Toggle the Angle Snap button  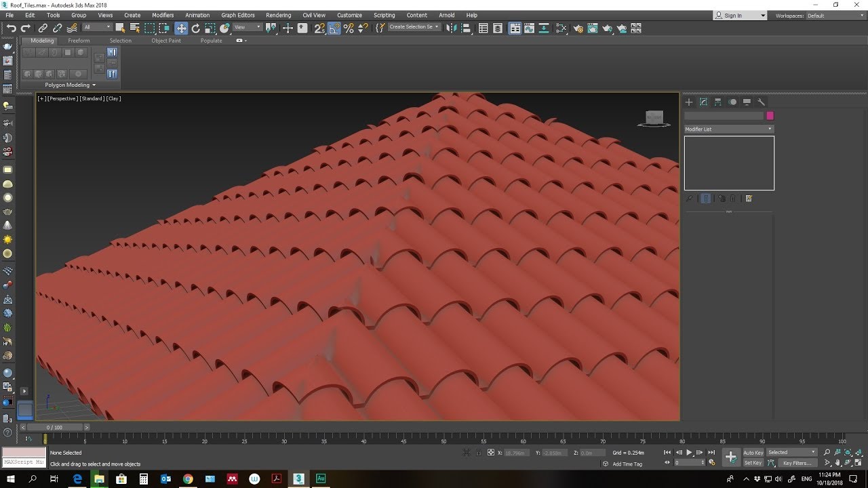coord(334,28)
